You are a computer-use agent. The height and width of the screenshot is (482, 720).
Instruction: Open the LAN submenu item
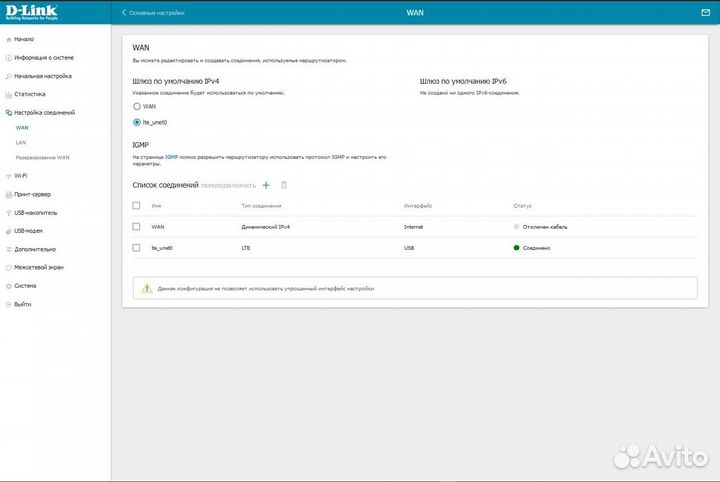pos(21,142)
